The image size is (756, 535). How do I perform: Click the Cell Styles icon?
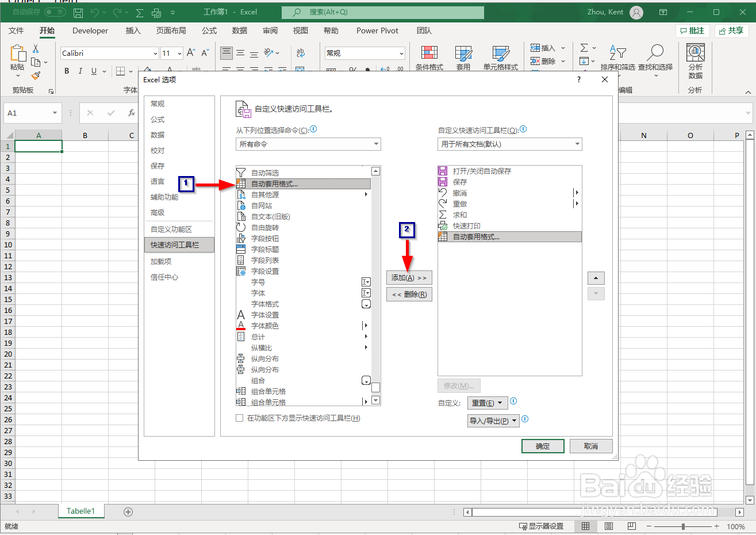point(501,54)
